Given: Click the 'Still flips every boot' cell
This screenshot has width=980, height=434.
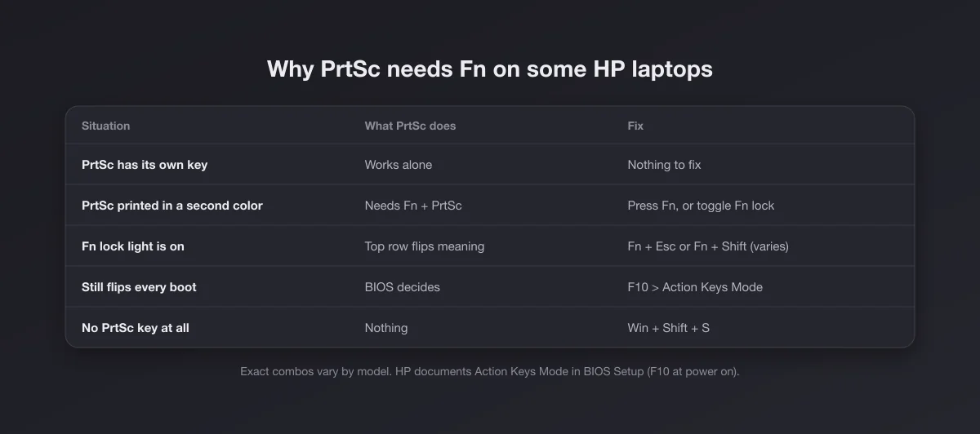Looking at the screenshot, I should 139,287.
